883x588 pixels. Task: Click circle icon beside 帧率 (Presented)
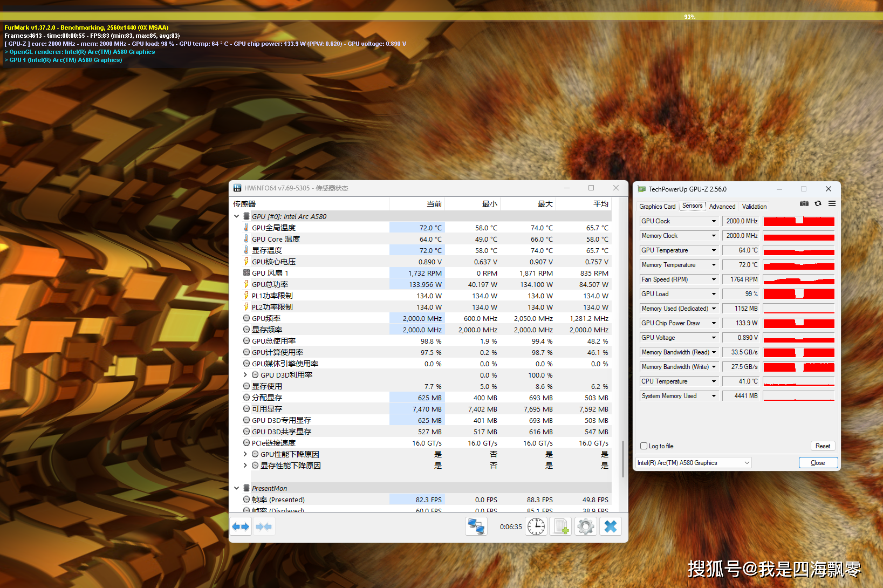pyautogui.click(x=247, y=500)
